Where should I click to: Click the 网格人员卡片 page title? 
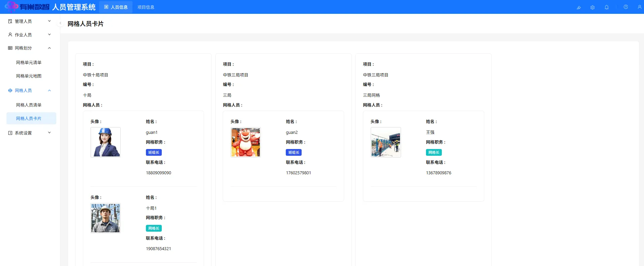[x=86, y=24]
